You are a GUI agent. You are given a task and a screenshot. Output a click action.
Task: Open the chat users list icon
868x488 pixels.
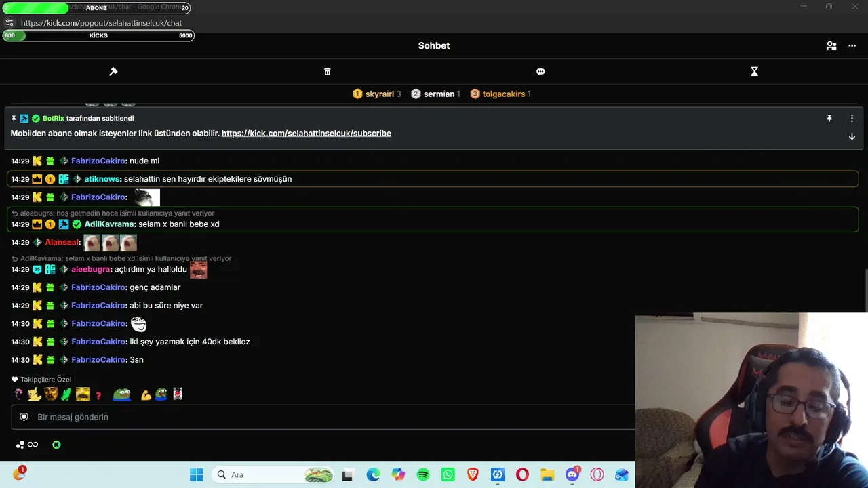[831, 46]
